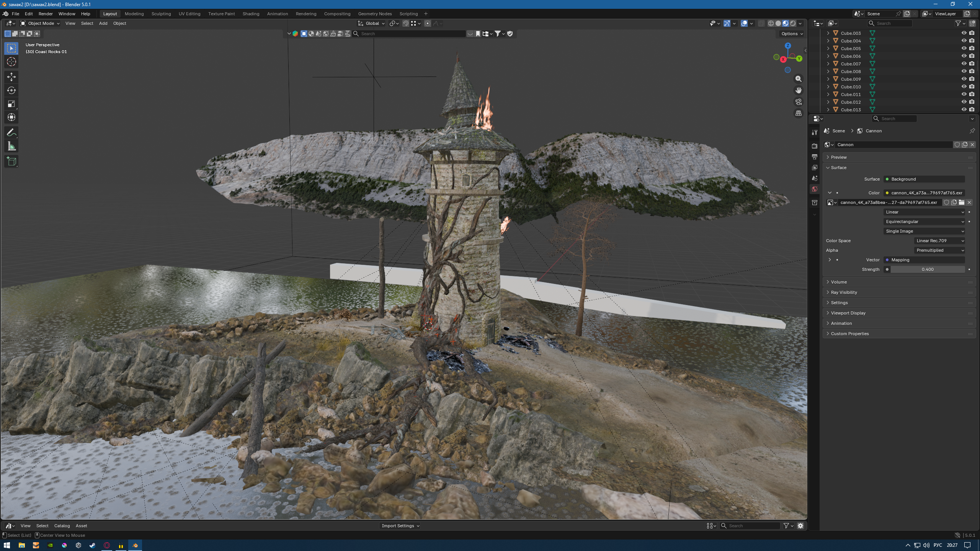Switch perspective/orthographic with the grid icon
The width and height of the screenshot is (980, 551).
pos(798,113)
